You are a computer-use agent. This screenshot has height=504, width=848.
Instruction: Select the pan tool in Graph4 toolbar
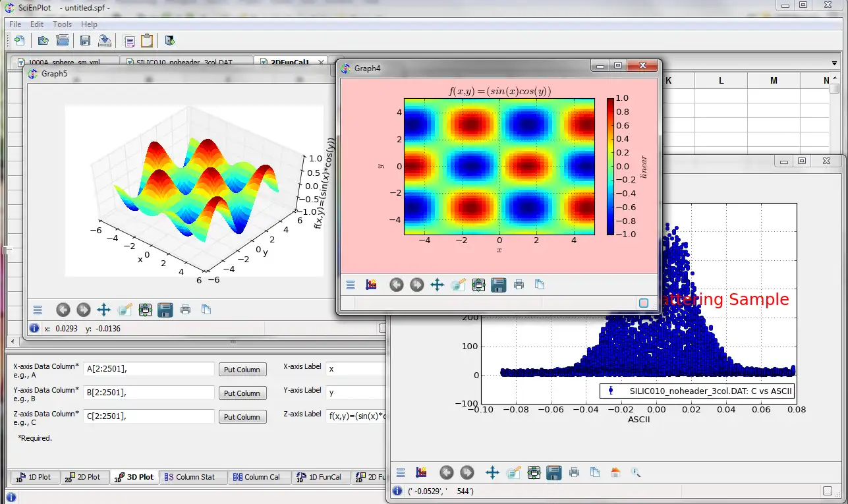[x=437, y=285]
